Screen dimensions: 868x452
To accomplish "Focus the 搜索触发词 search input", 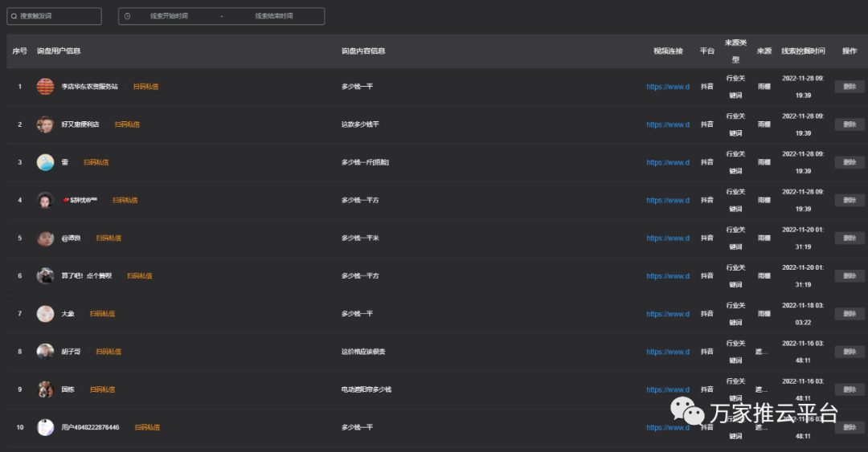I will tap(58, 16).
